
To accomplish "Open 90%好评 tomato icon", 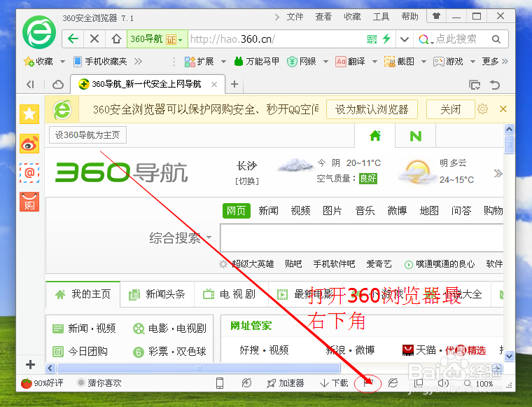I will pos(27,383).
